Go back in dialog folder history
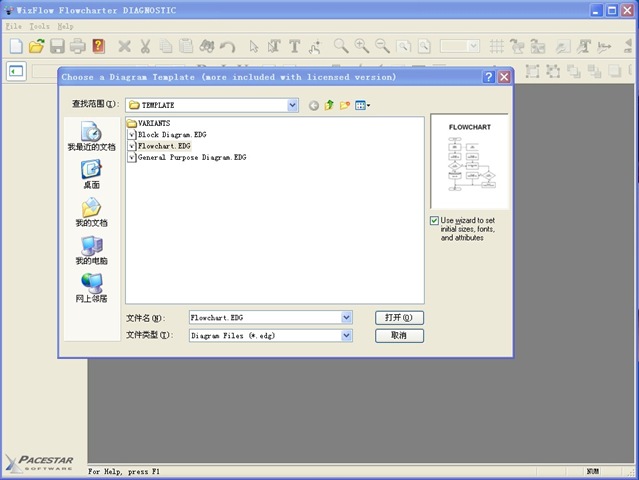The image size is (639, 480). pyautogui.click(x=313, y=106)
